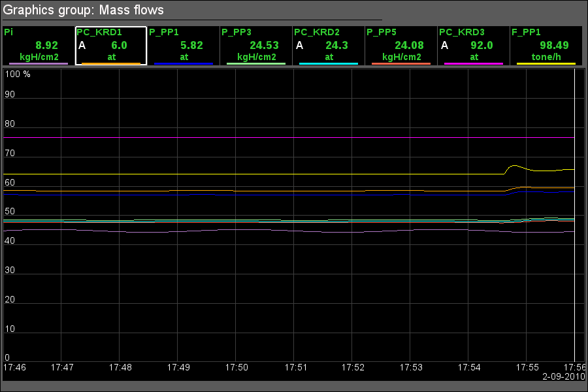
Task: Click the 17:50 time axis label
Action: pyautogui.click(x=237, y=368)
